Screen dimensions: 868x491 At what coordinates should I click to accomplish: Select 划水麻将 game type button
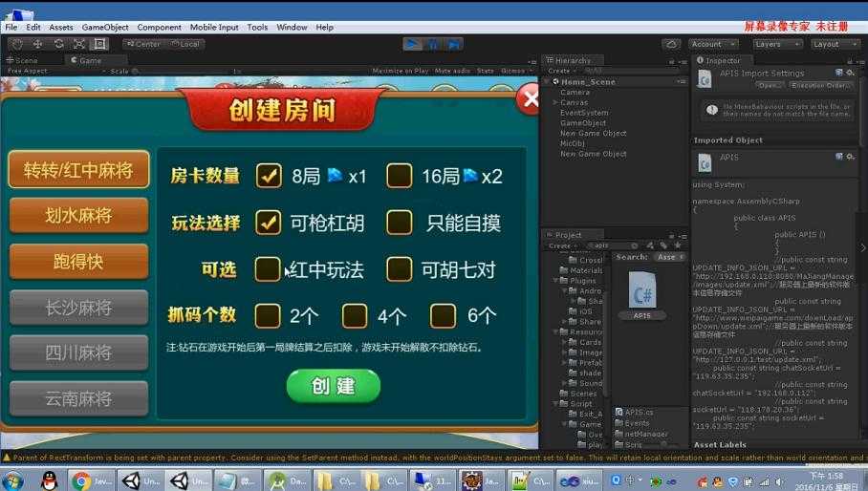point(78,215)
